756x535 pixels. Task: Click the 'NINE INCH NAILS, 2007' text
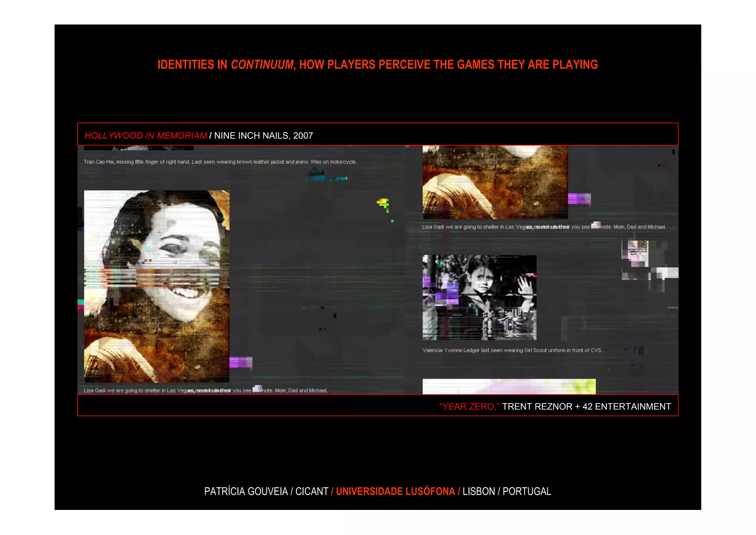[x=264, y=136]
